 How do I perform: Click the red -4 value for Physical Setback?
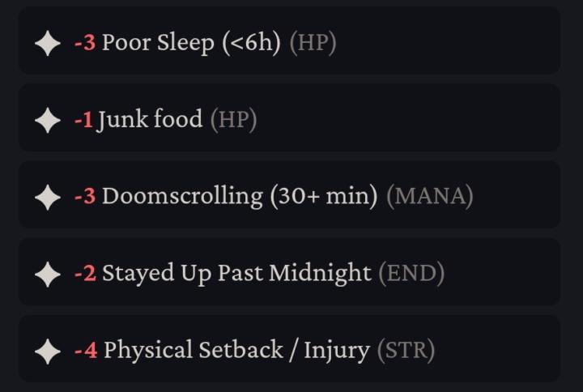tap(86, 351)
